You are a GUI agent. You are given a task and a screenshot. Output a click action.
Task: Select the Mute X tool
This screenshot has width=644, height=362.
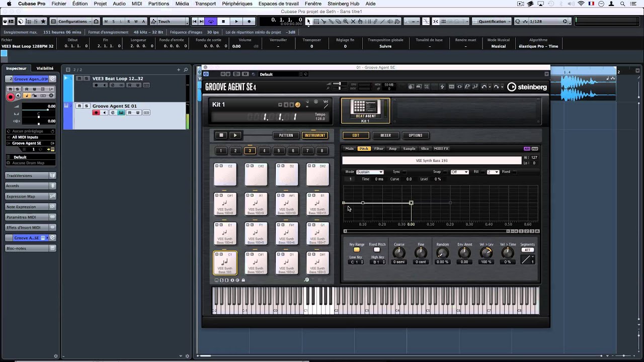click(353, 21)
